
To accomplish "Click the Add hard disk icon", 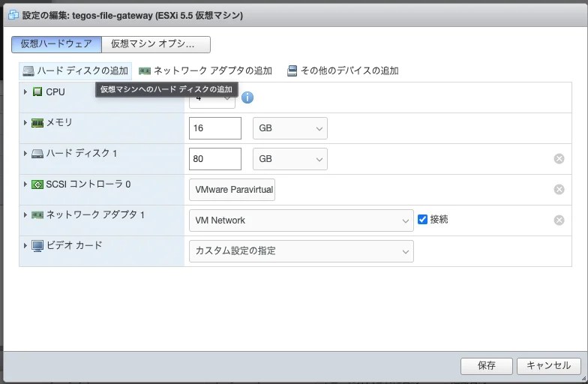I will tap(28, 70).
